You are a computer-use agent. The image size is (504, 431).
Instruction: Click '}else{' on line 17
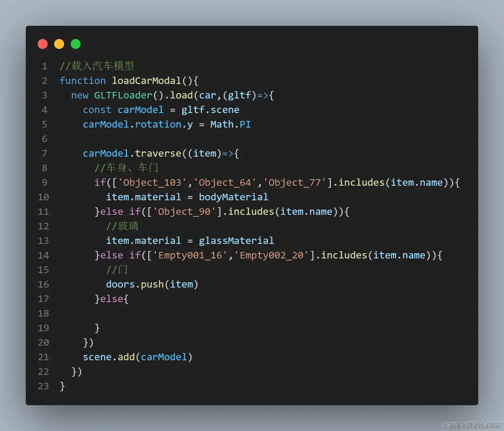click(x=112, y=299)
